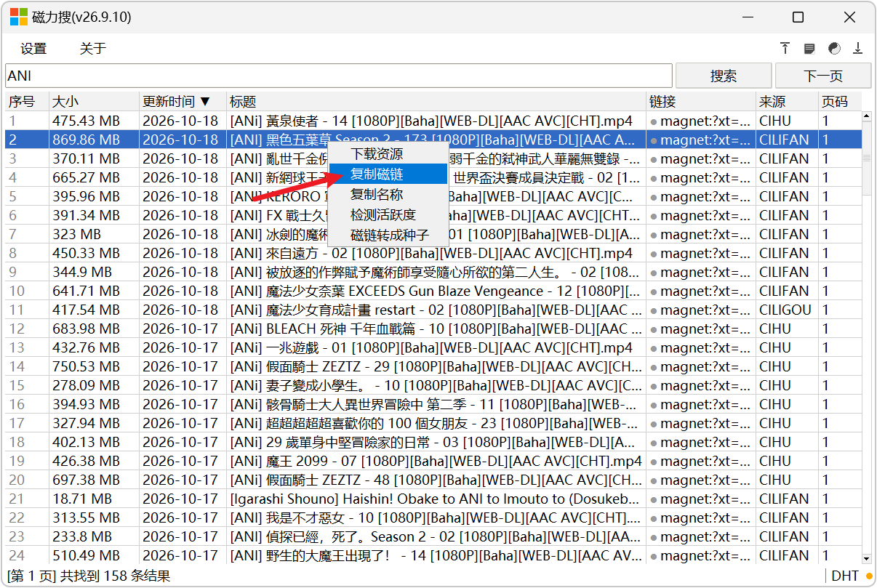Select row titled 偵探已經，死了。Season 2
This screenshot has height=588, width=877.
click(433, 536)
